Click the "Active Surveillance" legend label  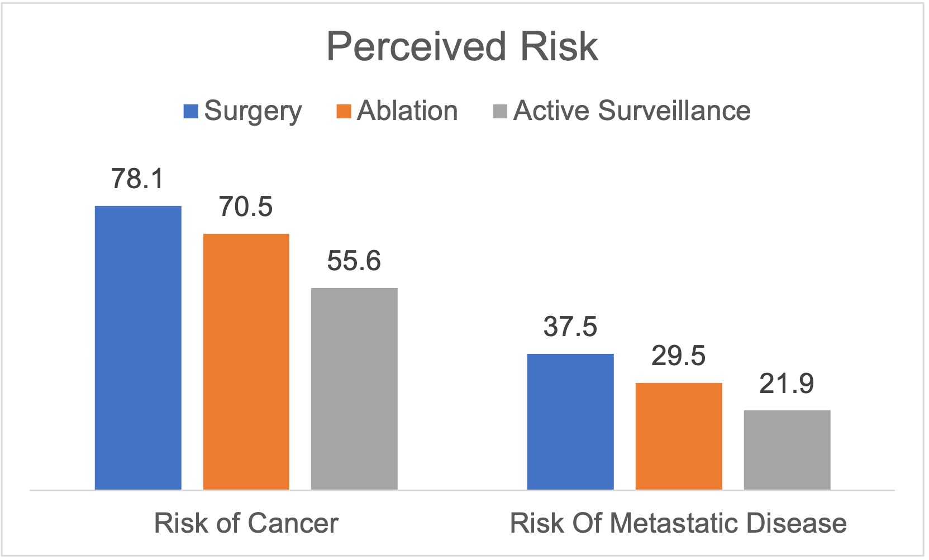(632, 111)
